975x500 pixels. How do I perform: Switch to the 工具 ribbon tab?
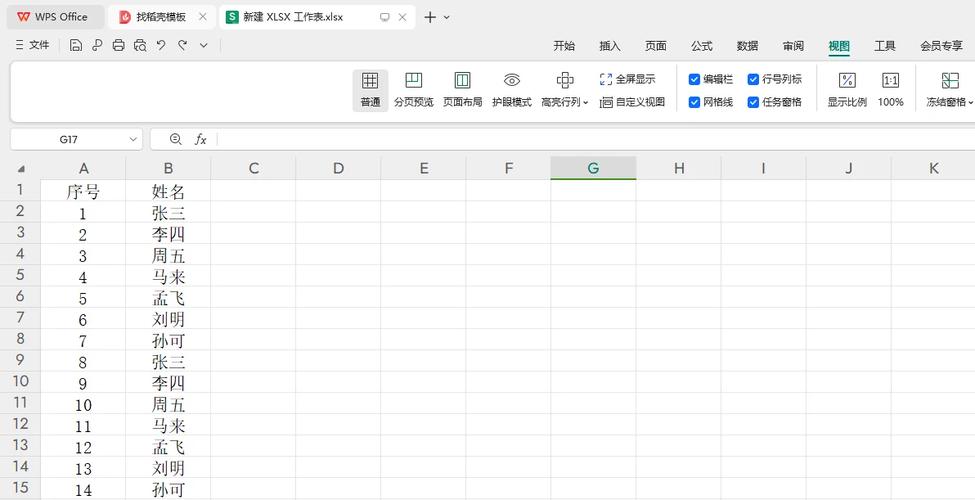point(885,46)
